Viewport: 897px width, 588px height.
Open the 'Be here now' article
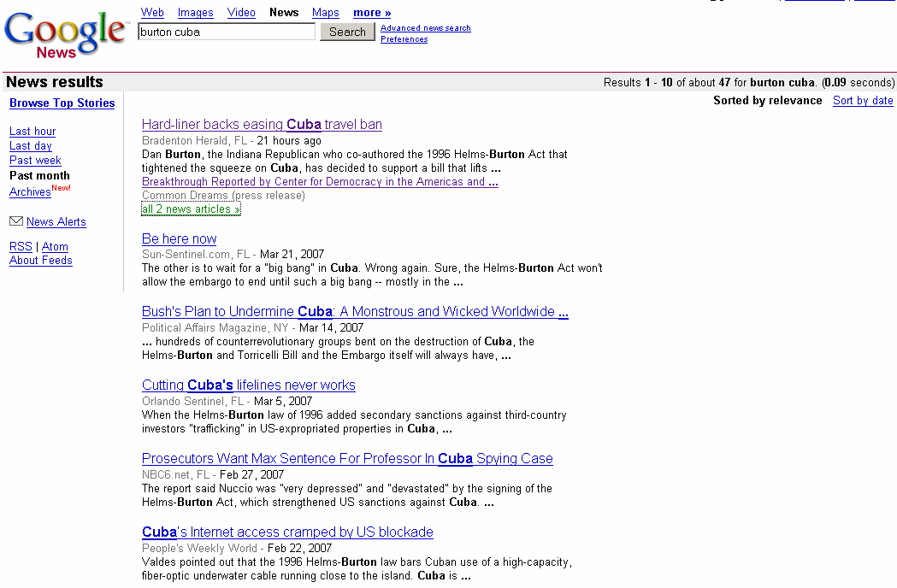tap(179, 238)
